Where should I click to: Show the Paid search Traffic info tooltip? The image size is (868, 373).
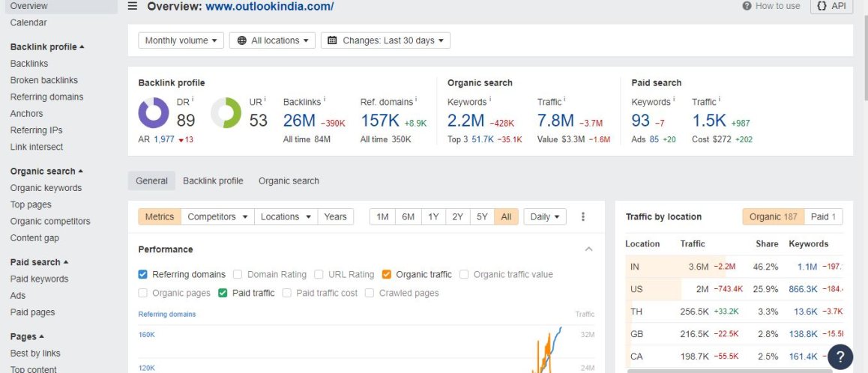720,100
